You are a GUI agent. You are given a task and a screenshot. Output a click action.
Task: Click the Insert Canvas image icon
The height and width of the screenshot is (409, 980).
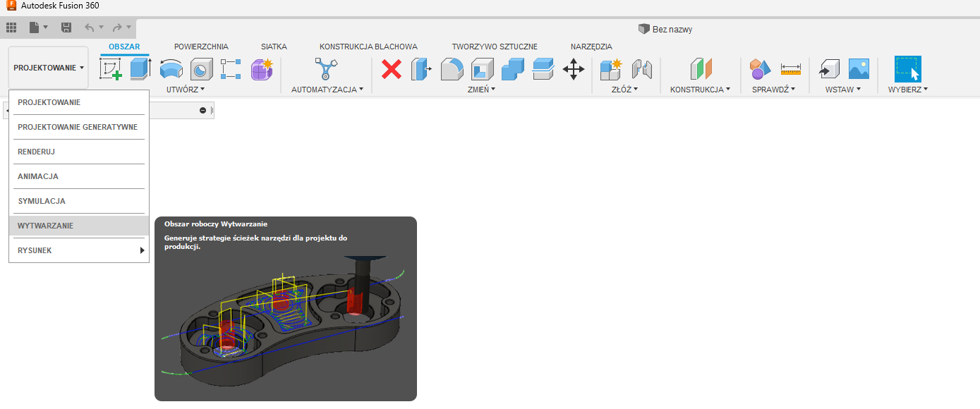(859, 69)
